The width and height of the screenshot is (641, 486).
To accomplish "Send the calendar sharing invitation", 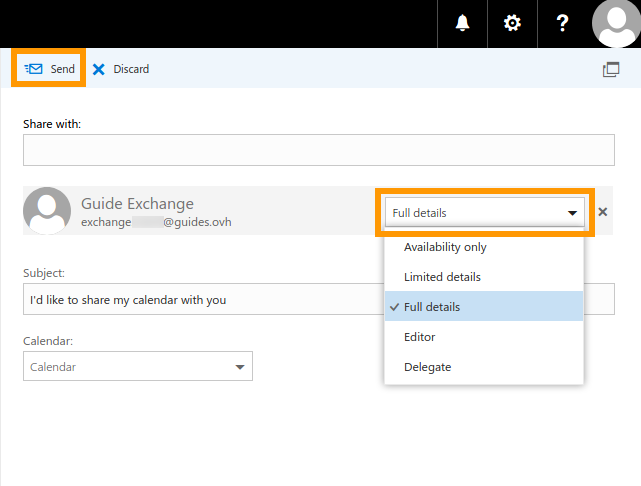I will (50, 69).
